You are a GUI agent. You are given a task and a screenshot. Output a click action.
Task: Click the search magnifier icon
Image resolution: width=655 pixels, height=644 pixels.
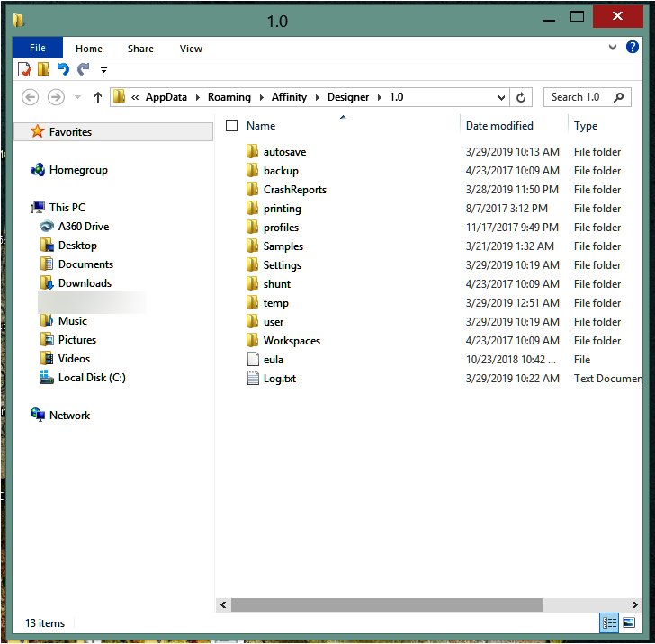(x=619, y=97)
